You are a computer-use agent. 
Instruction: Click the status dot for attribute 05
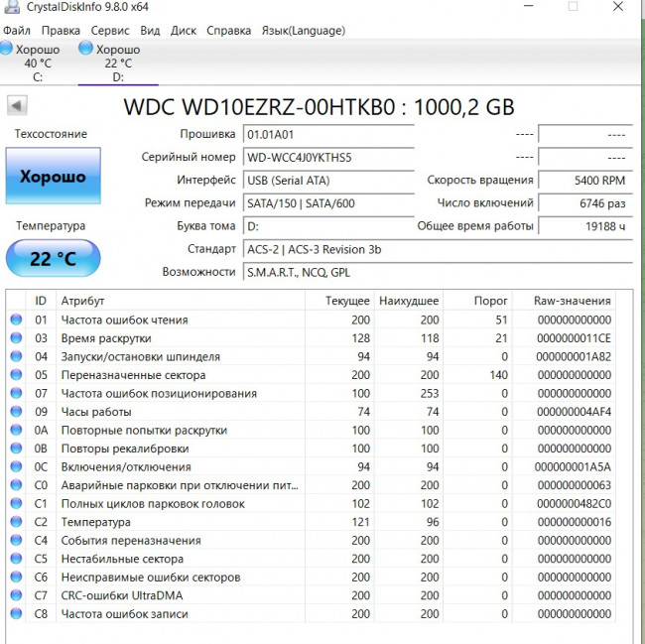click(16, 374)
